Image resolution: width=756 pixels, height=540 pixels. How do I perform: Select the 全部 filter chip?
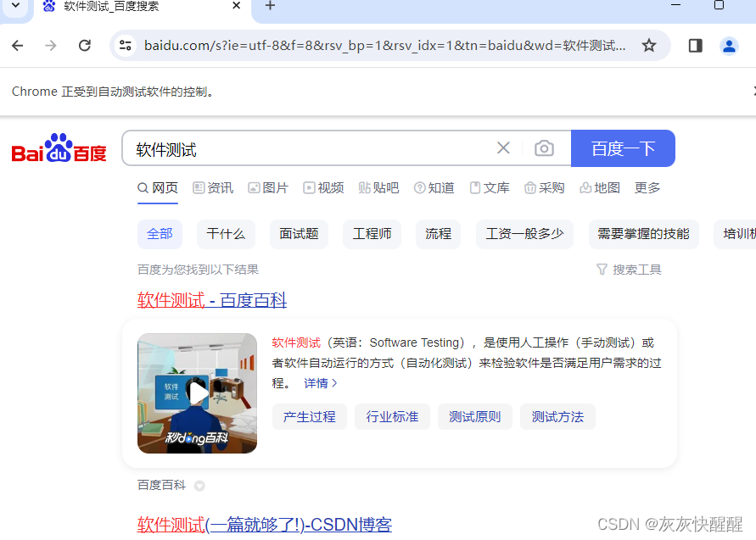tap(160, 234)
